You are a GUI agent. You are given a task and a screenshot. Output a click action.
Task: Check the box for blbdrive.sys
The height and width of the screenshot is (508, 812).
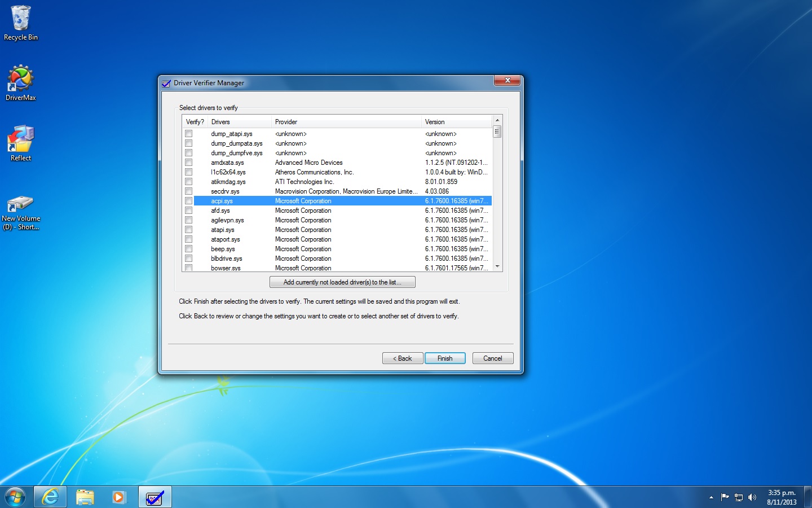[x=189, y=259]
